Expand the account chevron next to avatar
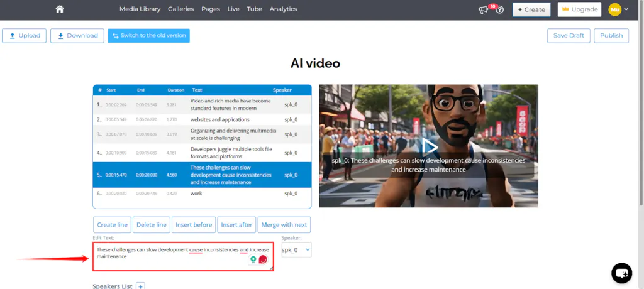The image size is (644, 289). [626, 9]
